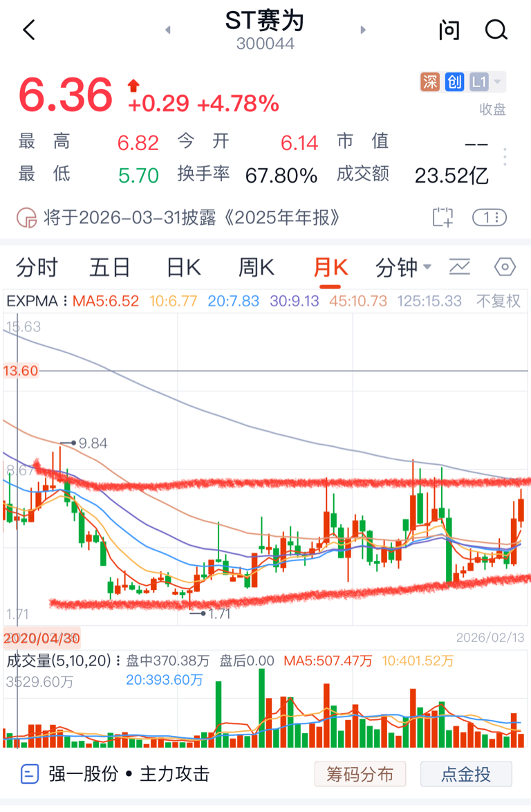Tap the 20:7.83 indicator value

click(234, 301)
